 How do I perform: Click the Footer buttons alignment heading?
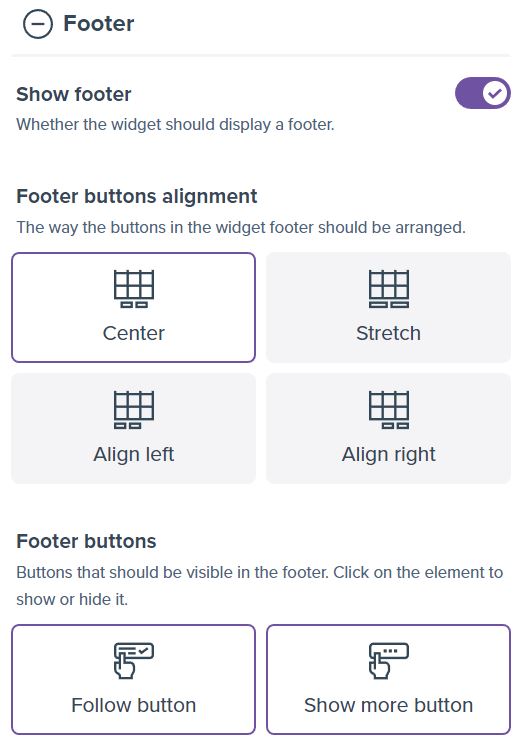click(x=137, y=196)
